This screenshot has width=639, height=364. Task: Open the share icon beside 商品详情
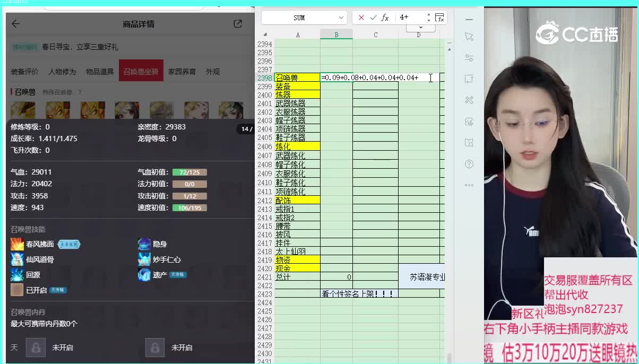[x=238, y=23]
